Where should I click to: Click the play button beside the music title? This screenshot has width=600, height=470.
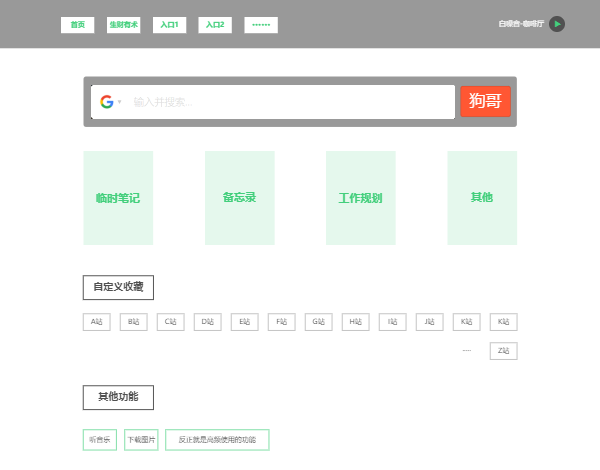(x=557, y=24)
